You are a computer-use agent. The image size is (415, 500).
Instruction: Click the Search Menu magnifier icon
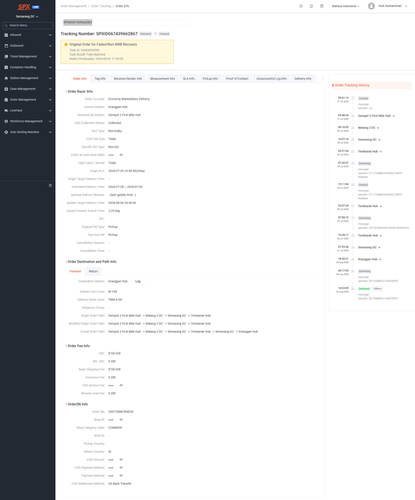[6, 25]
